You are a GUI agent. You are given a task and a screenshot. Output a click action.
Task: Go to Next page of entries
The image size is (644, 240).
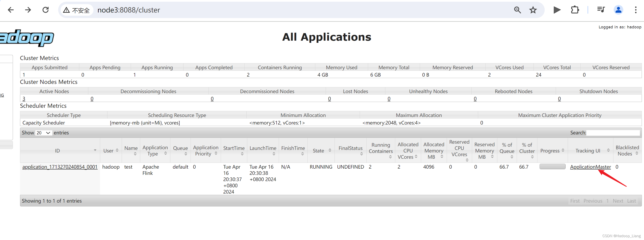coord(618,201)
